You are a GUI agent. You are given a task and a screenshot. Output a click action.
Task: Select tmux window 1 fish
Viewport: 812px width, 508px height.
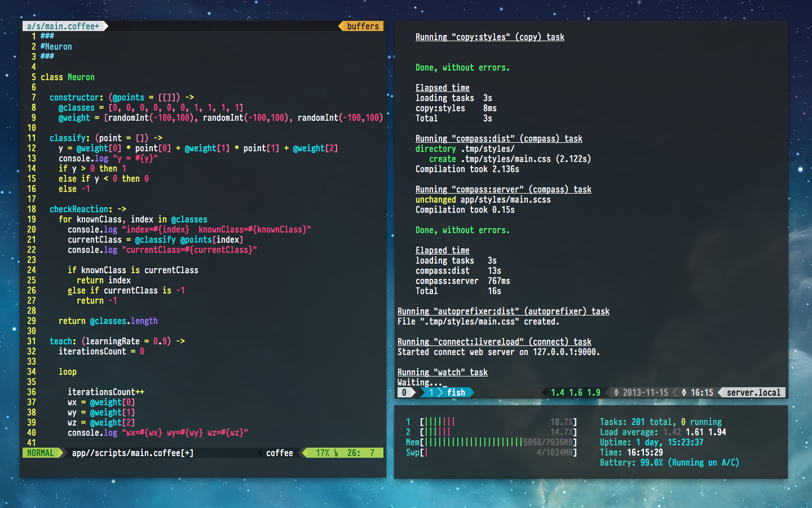click(447, 393)
